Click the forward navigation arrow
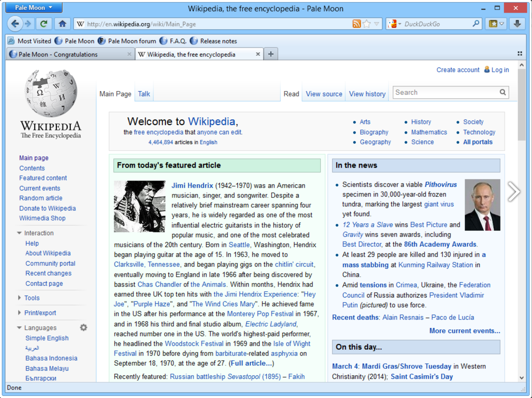Screen dimensions: 532x398 [28, 24]
